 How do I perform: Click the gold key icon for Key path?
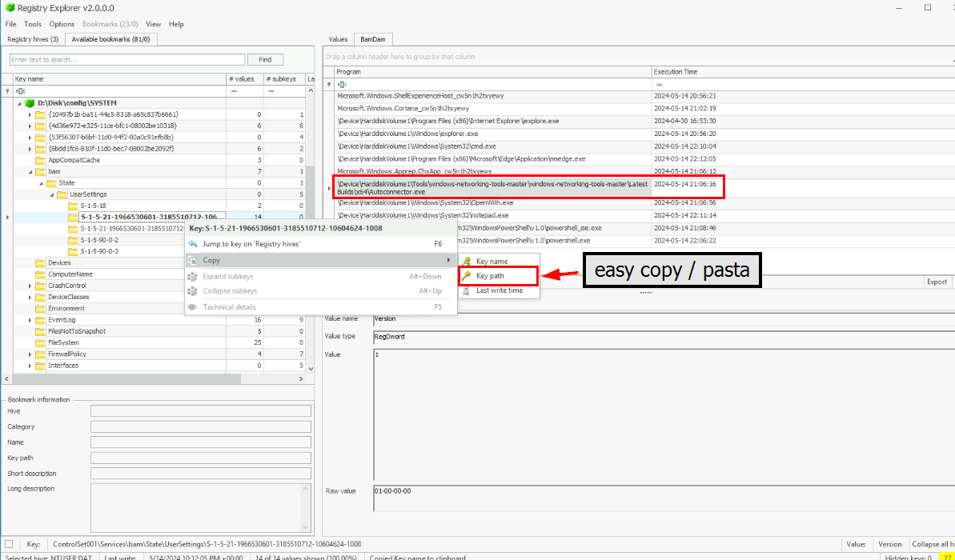tap(467, 276)
